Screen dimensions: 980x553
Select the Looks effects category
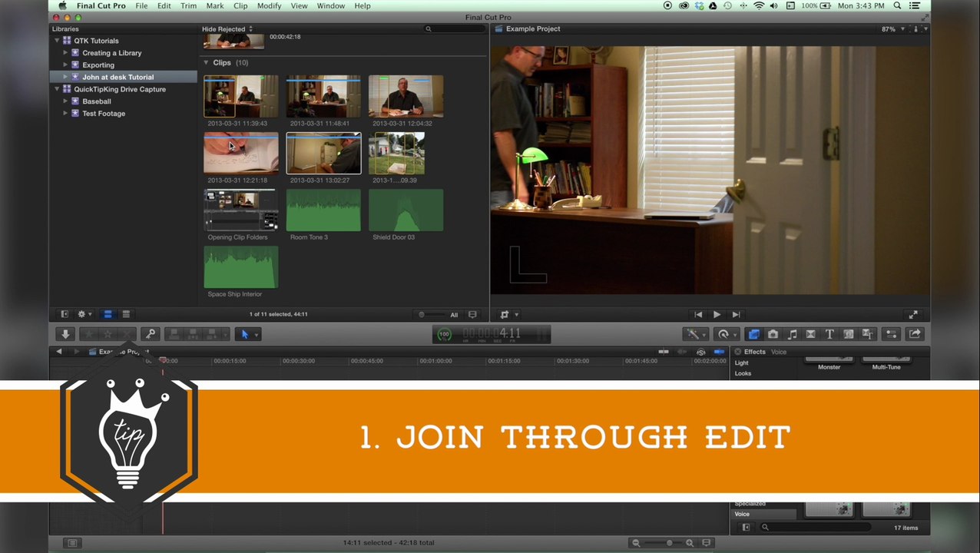[743, 373]
